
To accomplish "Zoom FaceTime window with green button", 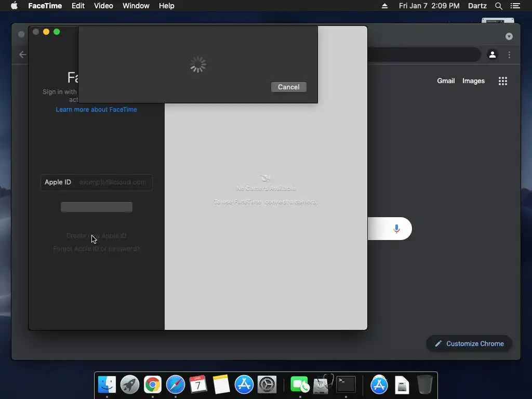I will 57,32.
